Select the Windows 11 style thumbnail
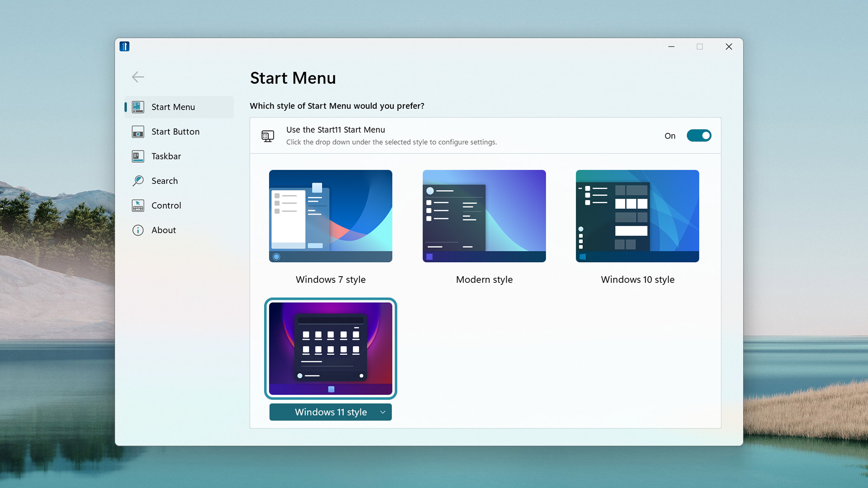This screenshot has height=488, width=868. tap(330, 348)
